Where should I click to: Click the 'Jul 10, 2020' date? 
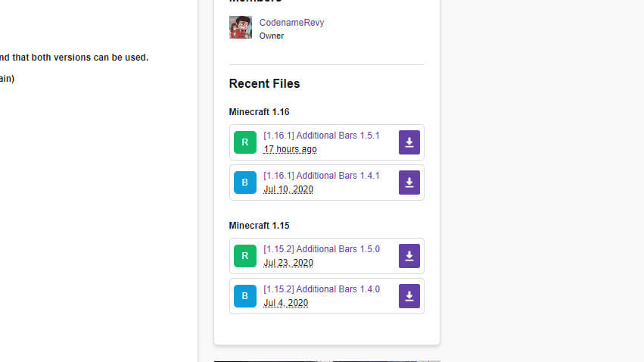[288, 189]
